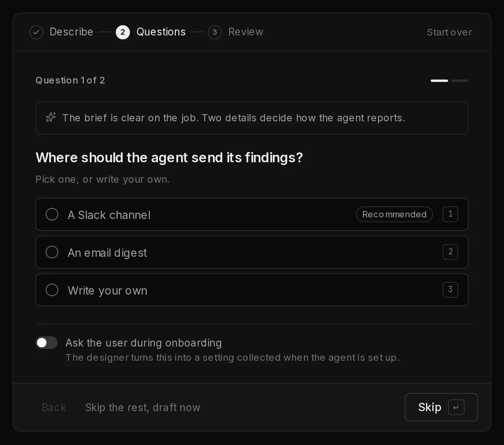Screen dimensions: 504x445
Task: Click the second question progress segment
Action: [x=460, y=81]
